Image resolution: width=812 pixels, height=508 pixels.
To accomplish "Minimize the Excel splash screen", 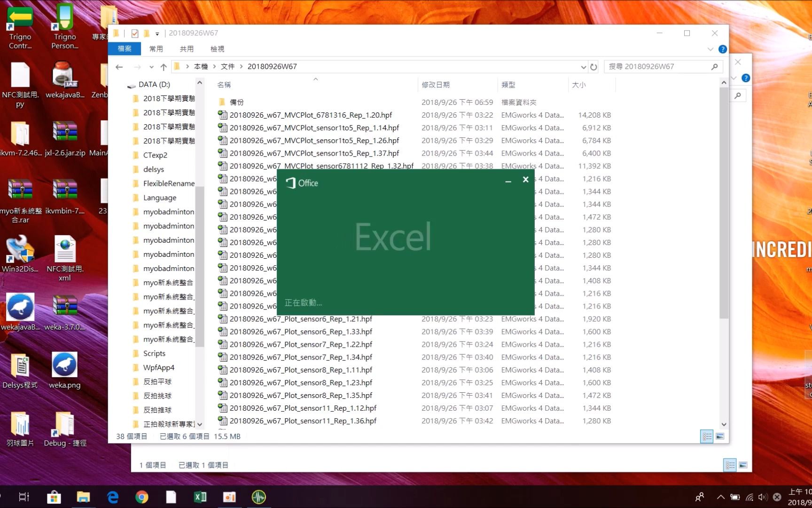I will pyautogui.click(x=508, y=180).
